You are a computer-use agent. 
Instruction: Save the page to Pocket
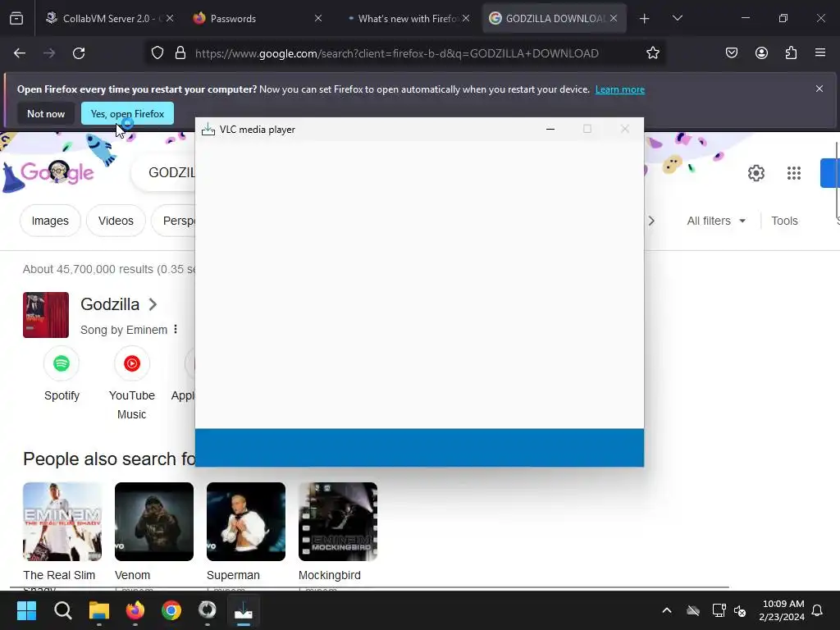point(731,53)
